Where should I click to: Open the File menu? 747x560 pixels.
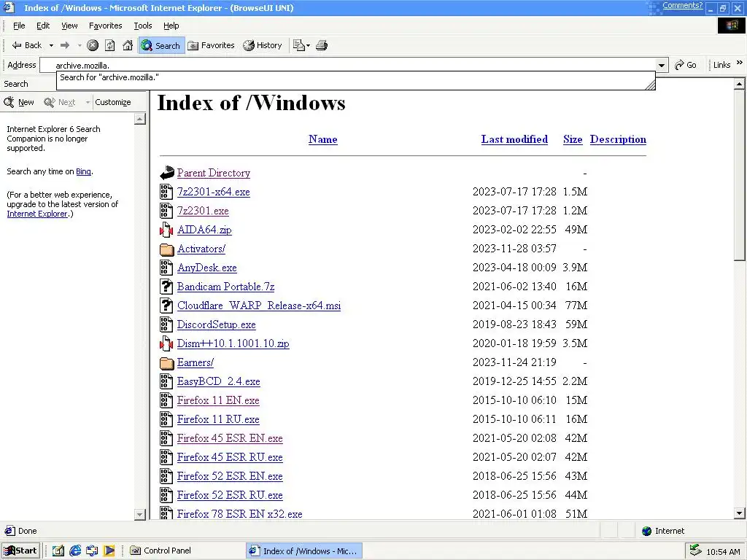(19, 26)
